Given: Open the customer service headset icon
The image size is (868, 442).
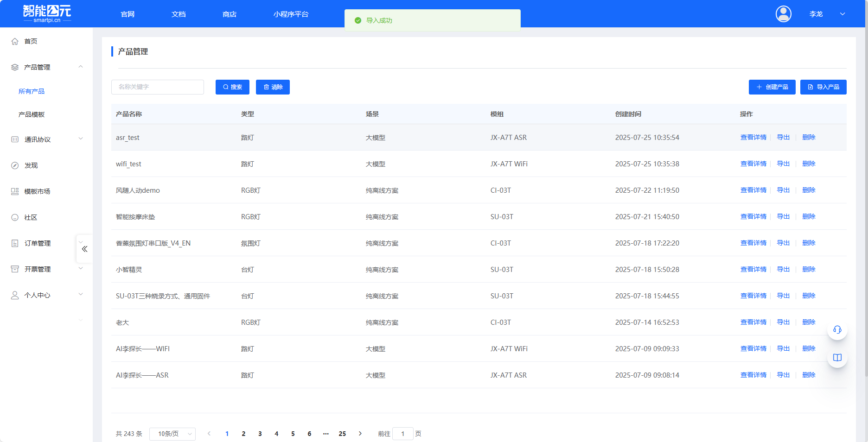Looking at the screenshot, I should pos(837,330).
